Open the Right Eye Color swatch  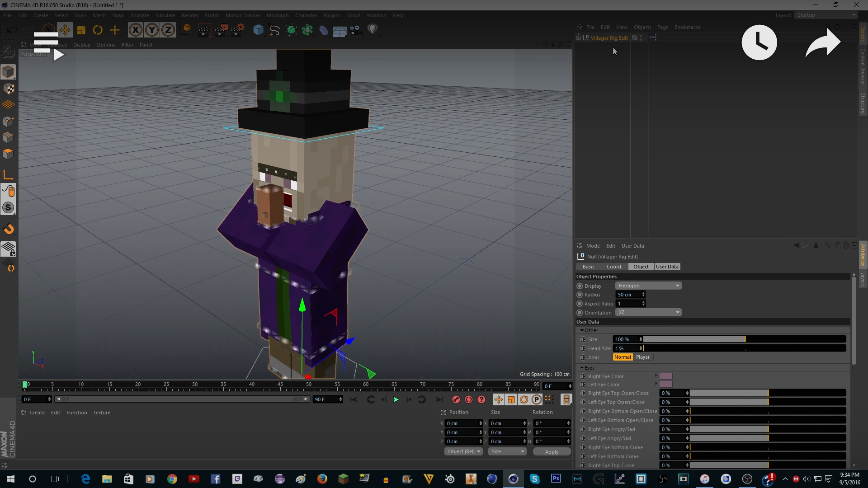click(x=666, y=376)
